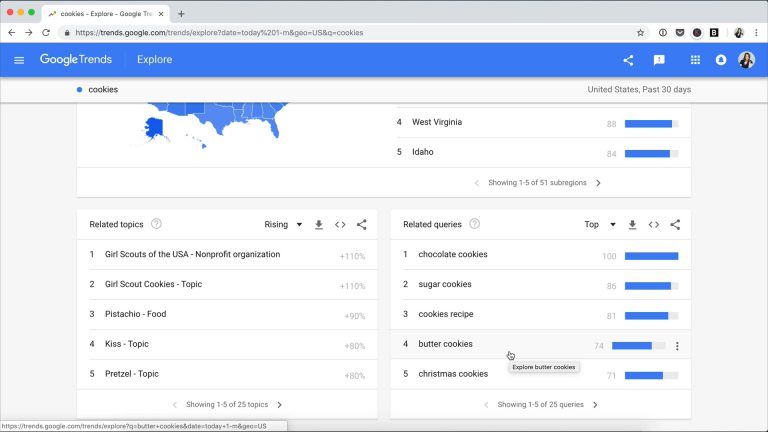The image size is (768, 432).
Task: Share the Related queries card
Action: click(675, 225)
